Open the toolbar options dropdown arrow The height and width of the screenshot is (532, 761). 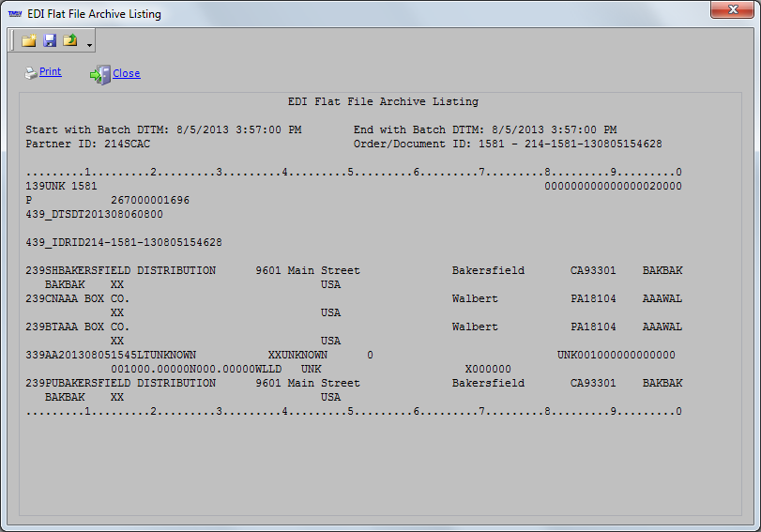(89, 46)
